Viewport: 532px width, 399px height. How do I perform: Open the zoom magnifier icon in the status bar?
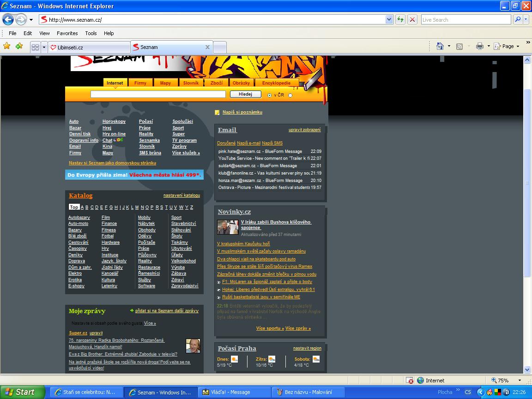point(494,381)
